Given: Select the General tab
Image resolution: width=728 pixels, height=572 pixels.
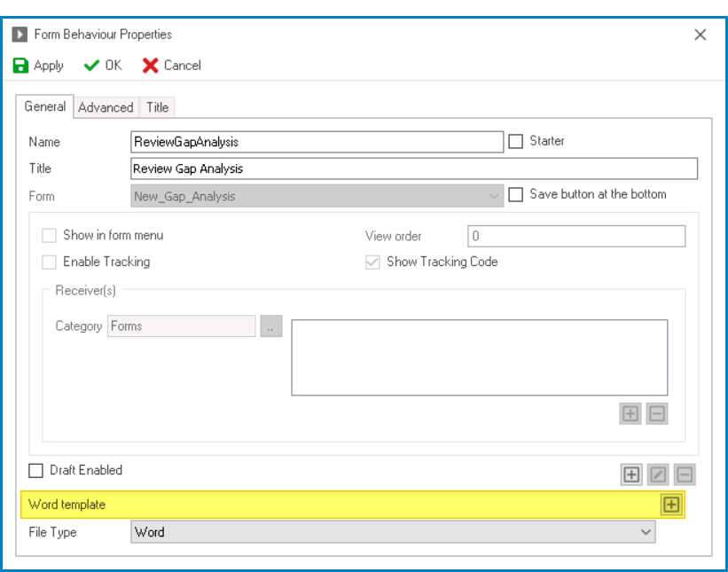Looking at the screenshot, I should click(44, 106).
